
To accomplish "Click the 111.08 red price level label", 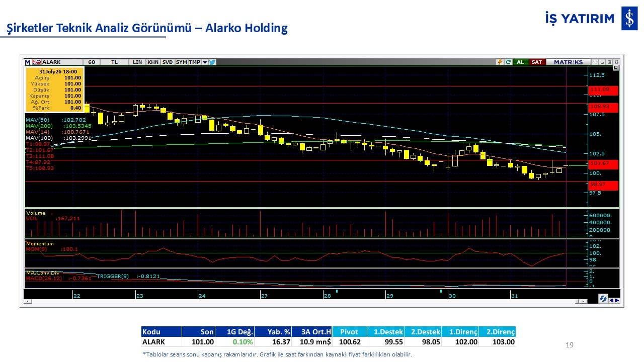I will [x=604, y=89].
